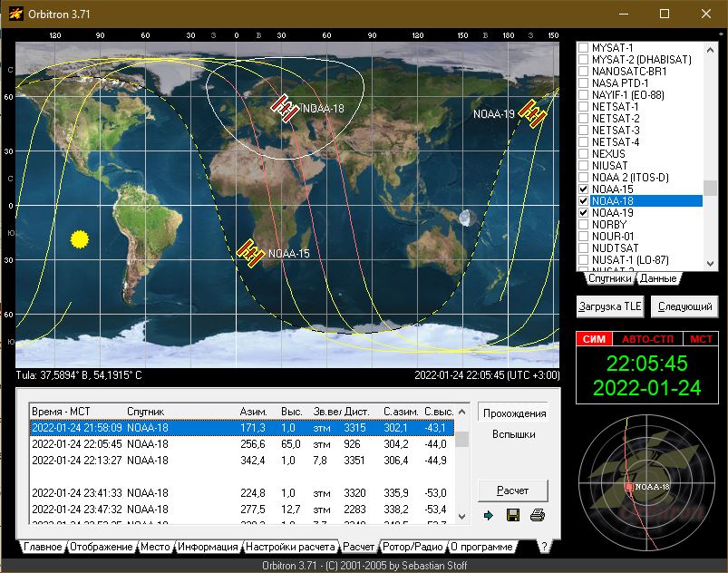Click the NOAA-19 satellite icon on the map
The height and width of the screenshot is (573, 728).
click(532, 113)
